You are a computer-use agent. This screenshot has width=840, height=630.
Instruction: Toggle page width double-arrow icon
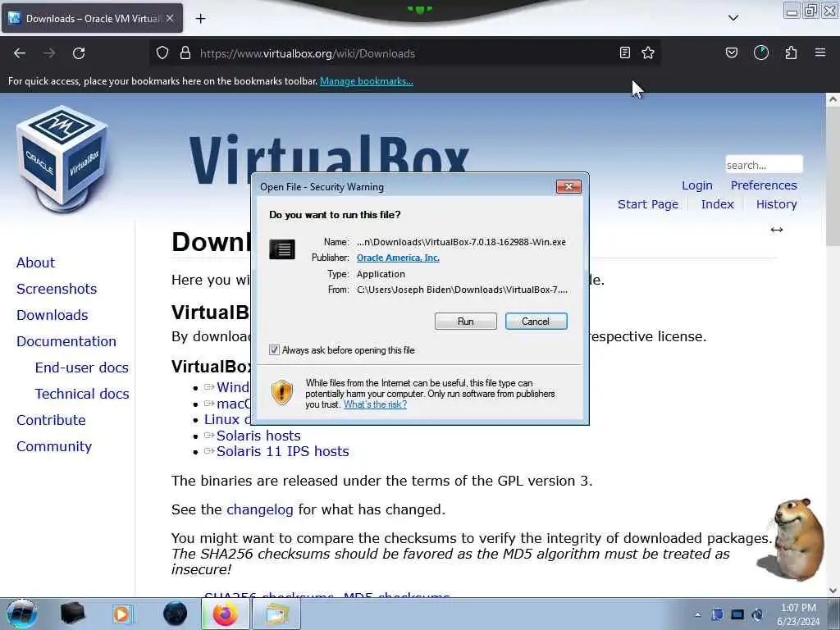pos(776,230)
